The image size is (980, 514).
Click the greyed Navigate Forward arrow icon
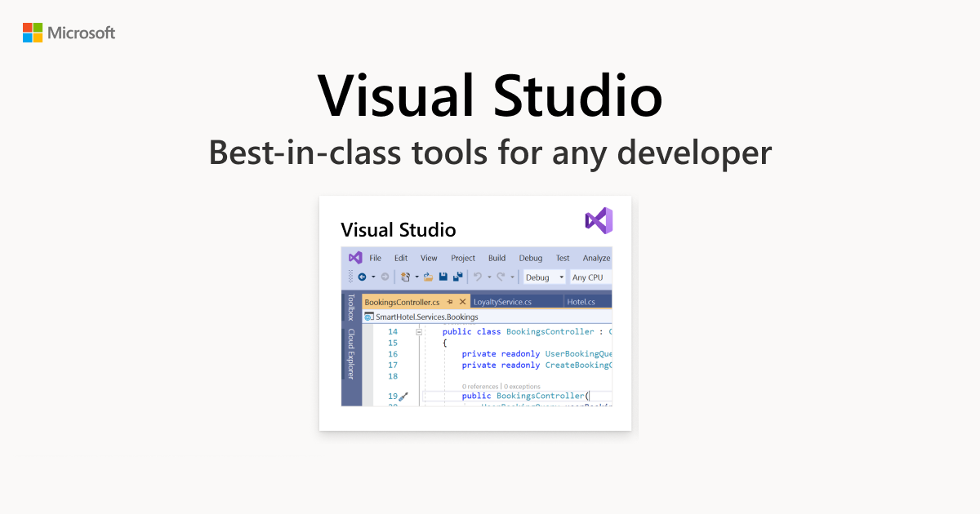pyautogui.click(x=385, y=277)
